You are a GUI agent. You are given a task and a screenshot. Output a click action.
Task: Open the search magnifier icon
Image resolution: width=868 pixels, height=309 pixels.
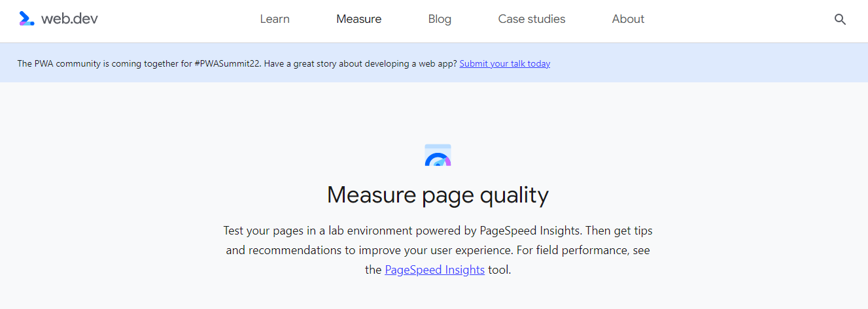coord(841,20)
